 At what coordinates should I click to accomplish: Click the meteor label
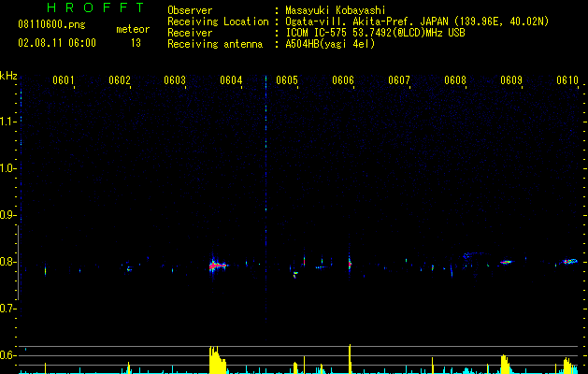[133, 29]
